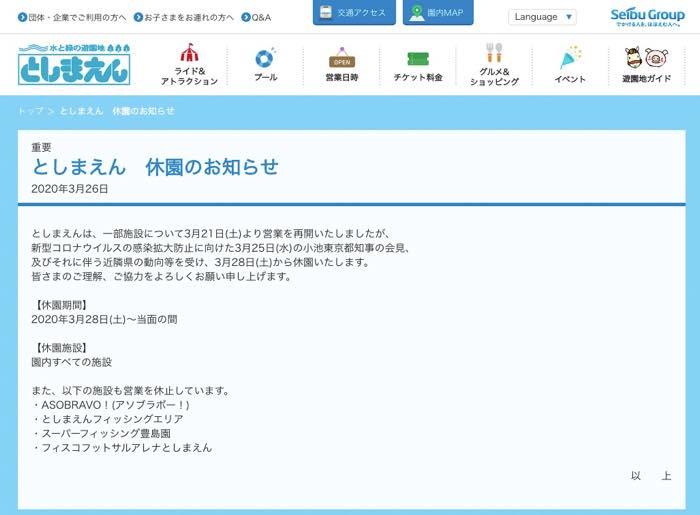Click the arrow icon beside お子さまをお連れの方へ
This screenshot has height=515, width=700.
[138, 17]
